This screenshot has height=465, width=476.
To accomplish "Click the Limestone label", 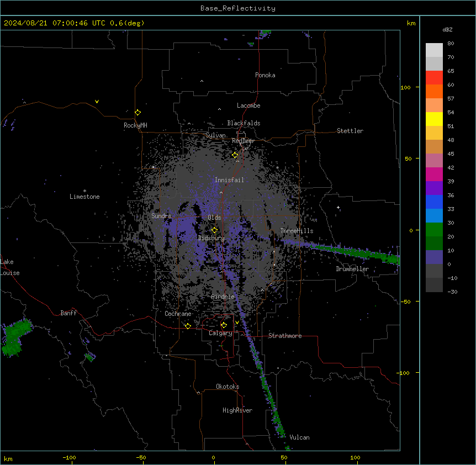I will click(84, 197).
